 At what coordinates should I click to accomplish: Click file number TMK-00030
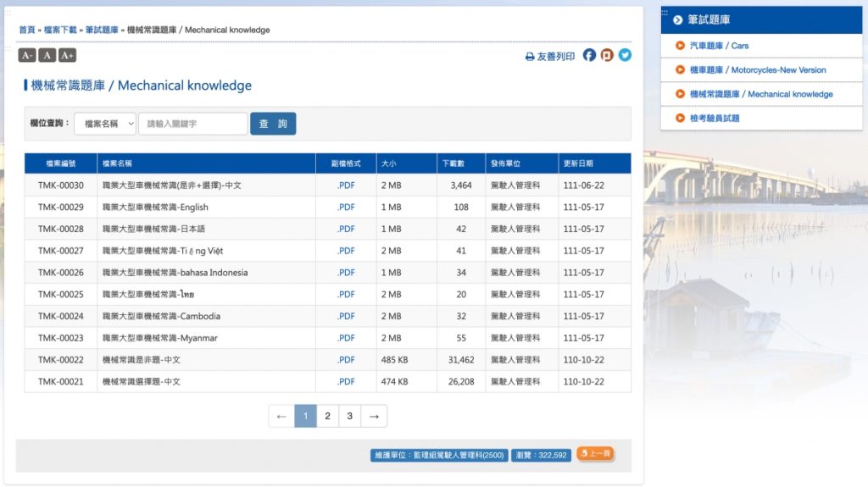[61, 185]
